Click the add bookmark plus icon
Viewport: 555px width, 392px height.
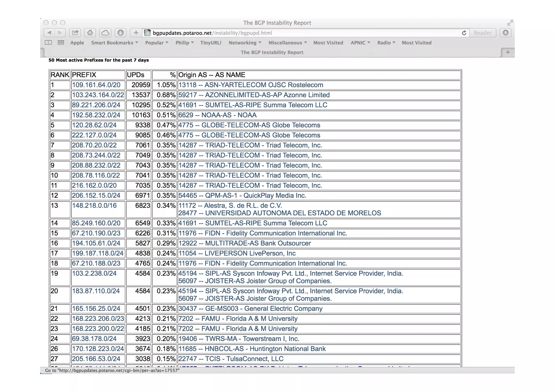[136, 33]
